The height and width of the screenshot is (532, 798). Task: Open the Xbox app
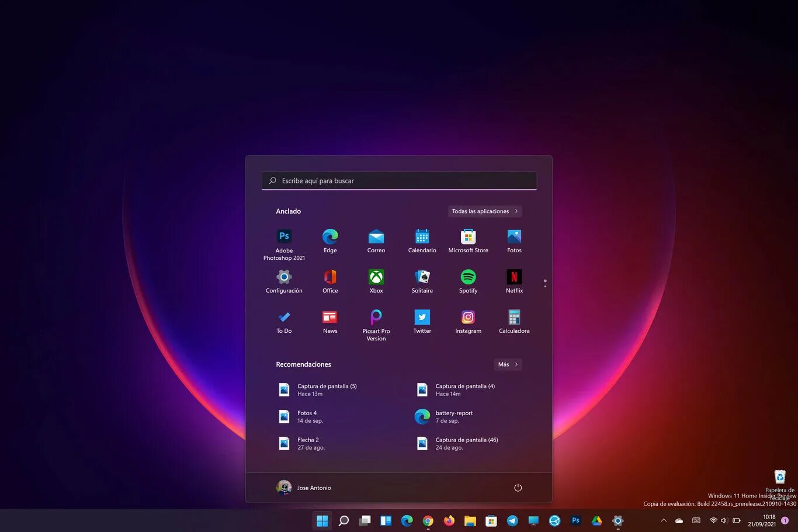pyautogui.click(x=376, y=281)
